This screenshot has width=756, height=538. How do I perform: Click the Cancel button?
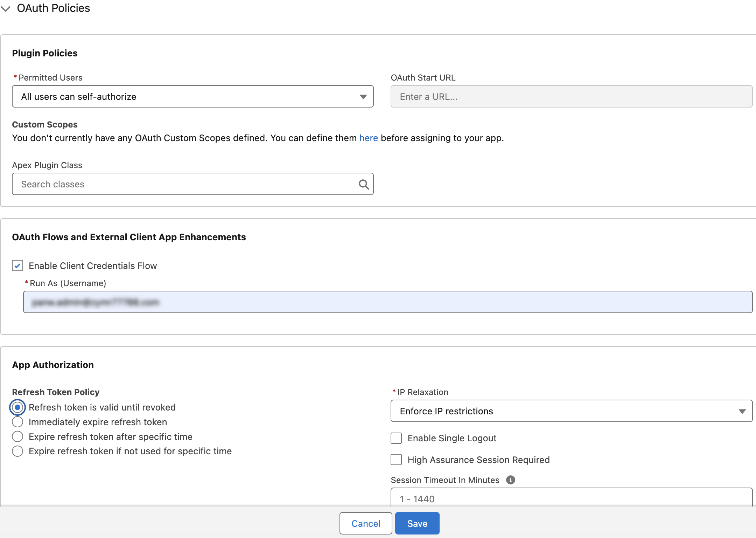click(366, 523)
